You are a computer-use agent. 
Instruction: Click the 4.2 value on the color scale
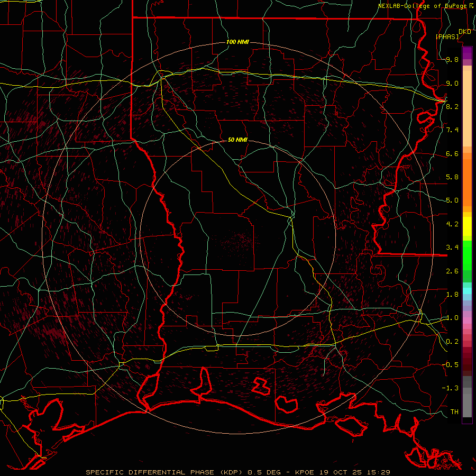pyautogui.click(x=452, y=224)
